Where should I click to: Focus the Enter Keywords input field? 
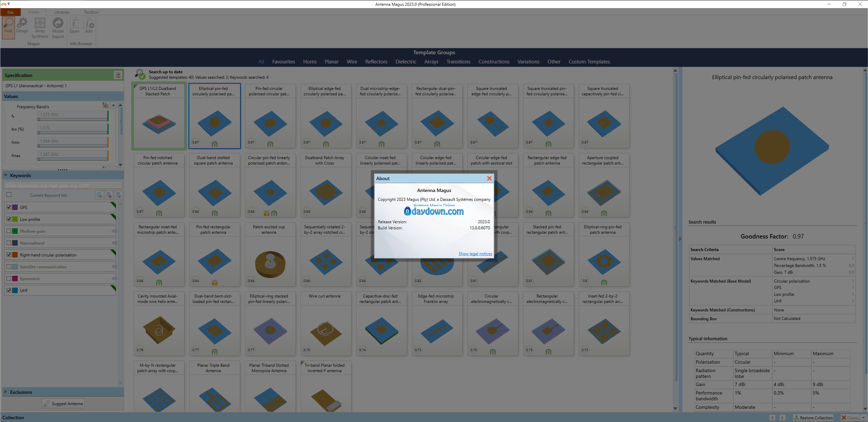point(63,186)
